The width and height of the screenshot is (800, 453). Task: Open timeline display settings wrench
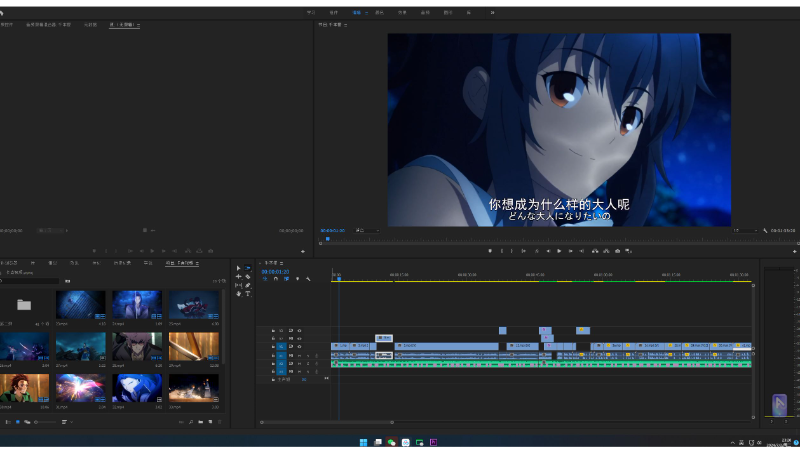click(x=308, y=279)
